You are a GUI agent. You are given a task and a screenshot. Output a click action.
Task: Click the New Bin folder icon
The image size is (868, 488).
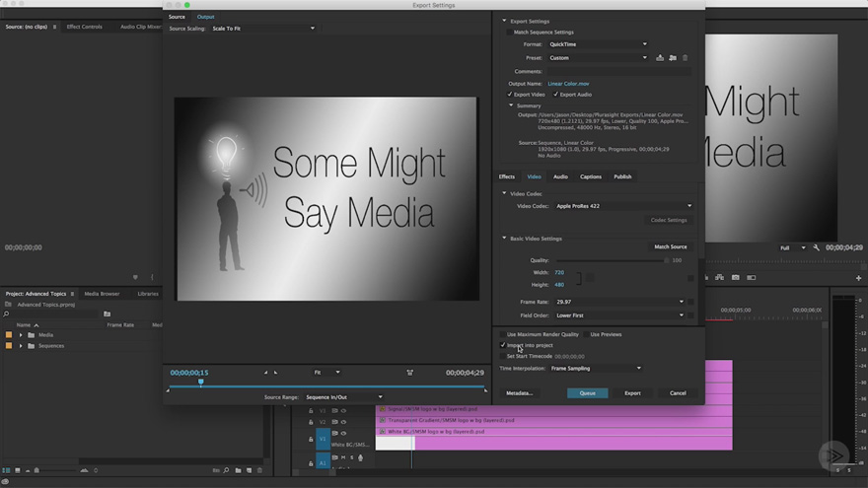(238, 470)
